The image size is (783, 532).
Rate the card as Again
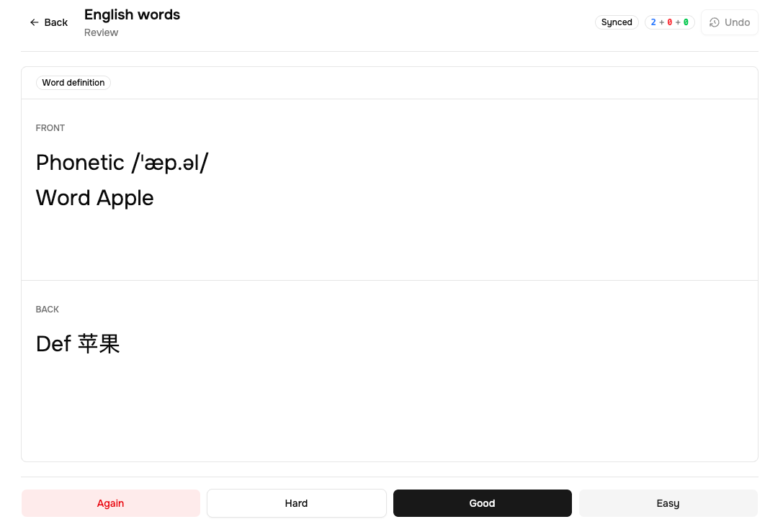tap(111, 503)
